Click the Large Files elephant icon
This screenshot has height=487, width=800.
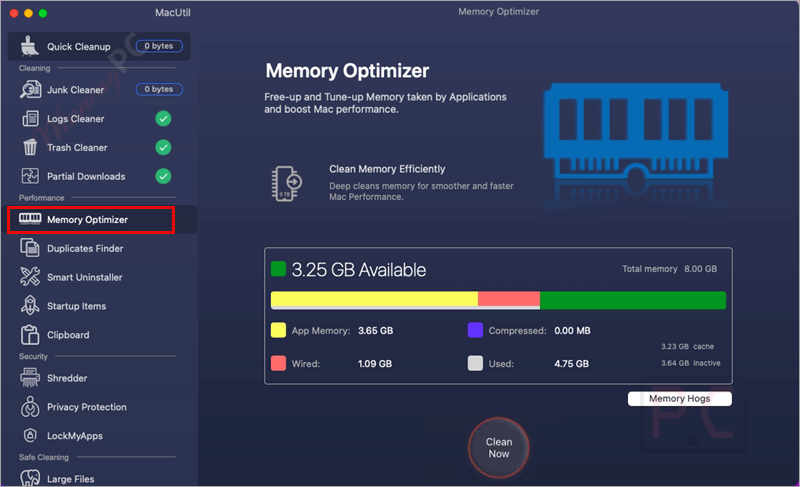point(30,478)
